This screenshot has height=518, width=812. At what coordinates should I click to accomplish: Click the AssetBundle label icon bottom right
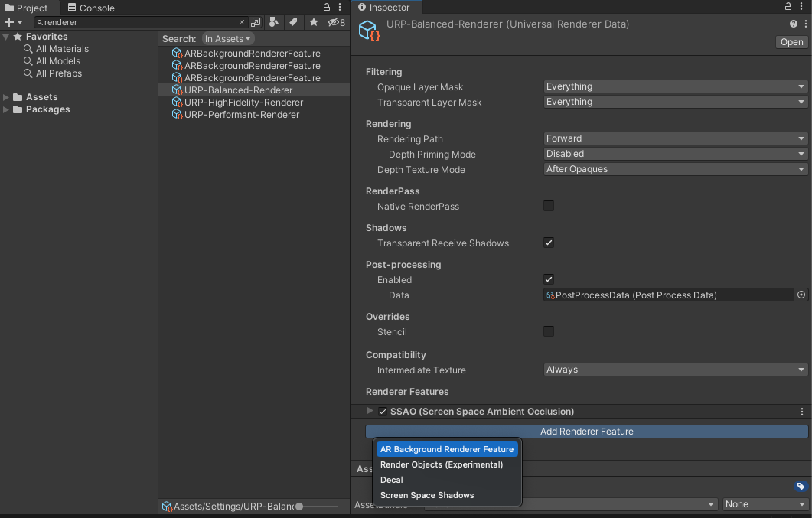801,485
